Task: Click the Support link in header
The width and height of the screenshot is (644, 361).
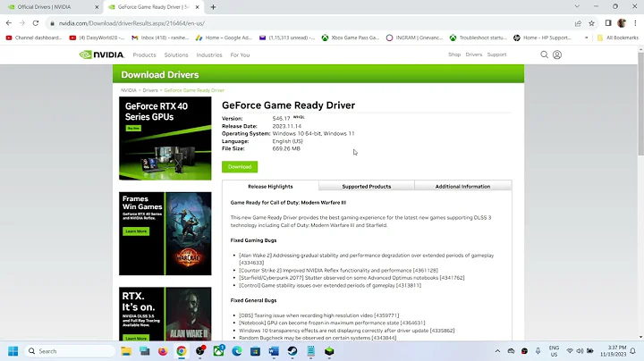Action: coord(496,55)
